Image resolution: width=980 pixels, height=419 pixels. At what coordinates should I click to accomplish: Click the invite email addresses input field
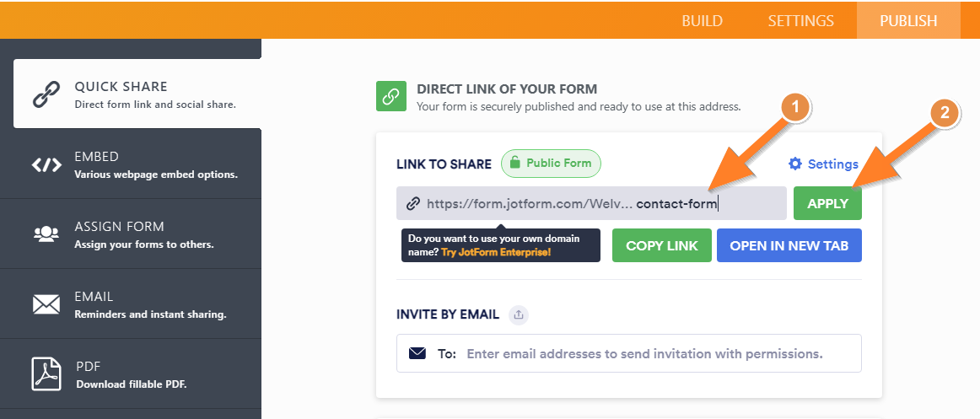(x=644, y=353)
